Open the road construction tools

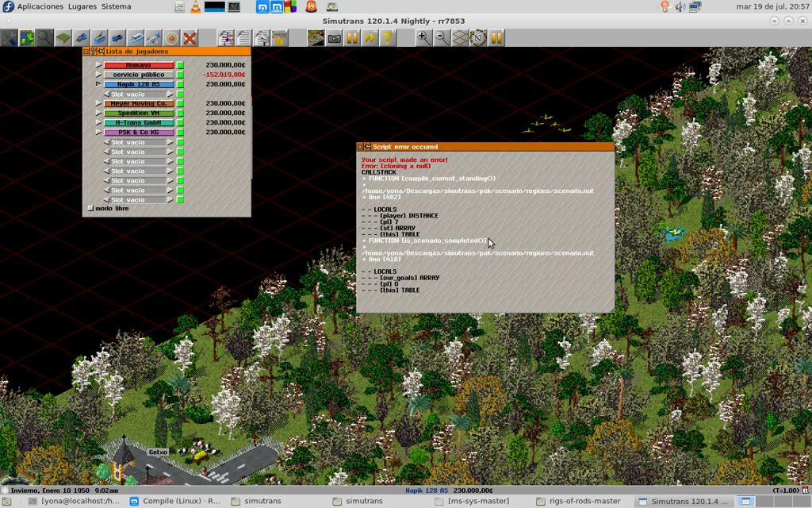coord(117,38)
